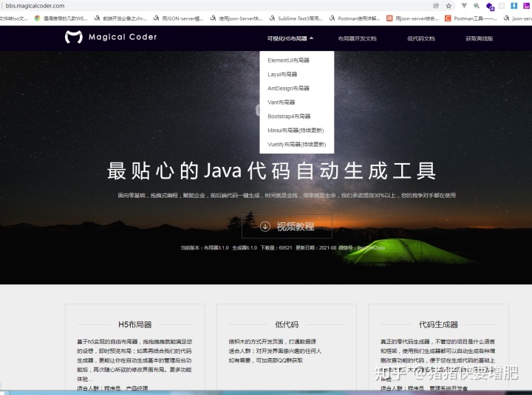Click the red icon of 用json-server结合 bookmark
The image size is (532, 395).
coord(389,18)
